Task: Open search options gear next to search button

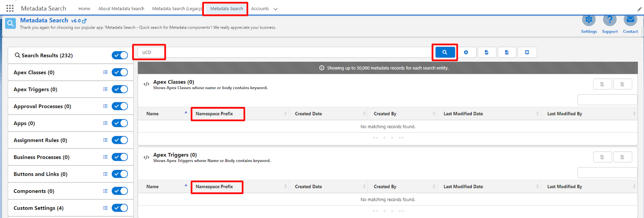Action: click(x=466, y=52)
